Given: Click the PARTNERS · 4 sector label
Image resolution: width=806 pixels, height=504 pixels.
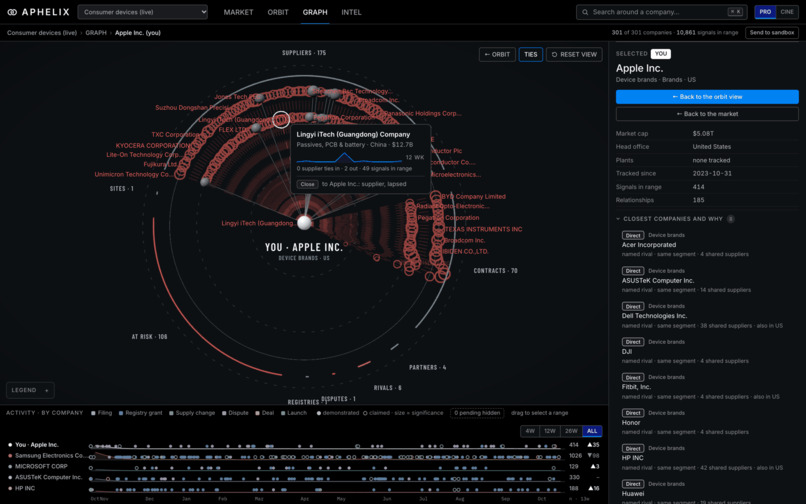Looking at the screenshot, I should tap(428, 368).
